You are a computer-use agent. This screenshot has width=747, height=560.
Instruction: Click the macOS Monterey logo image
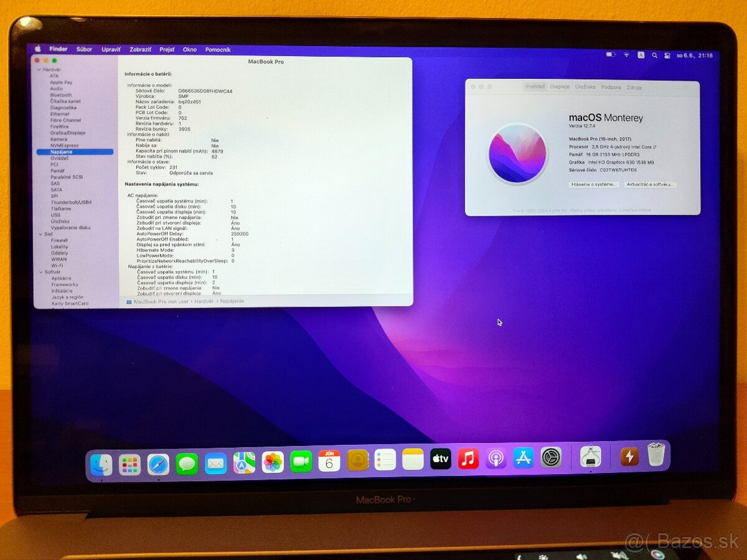pos(517,153)
